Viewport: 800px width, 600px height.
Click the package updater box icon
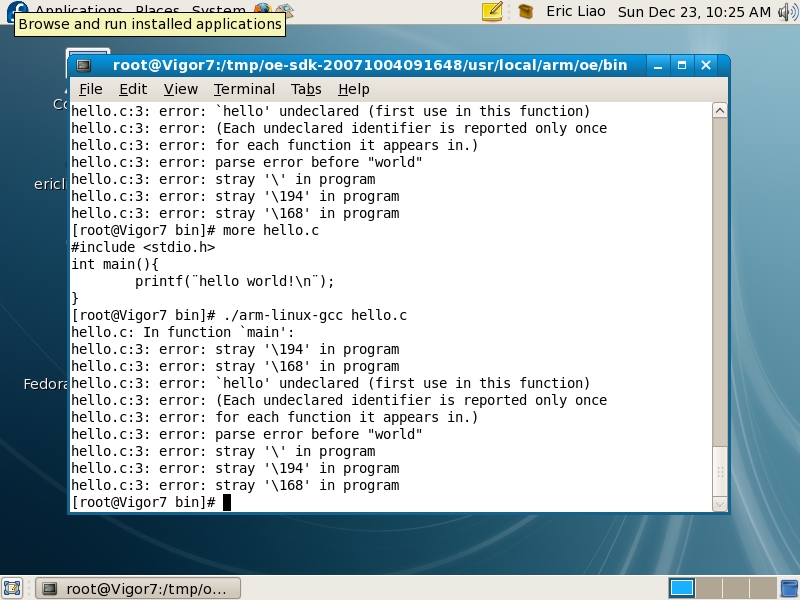(526, 11)
